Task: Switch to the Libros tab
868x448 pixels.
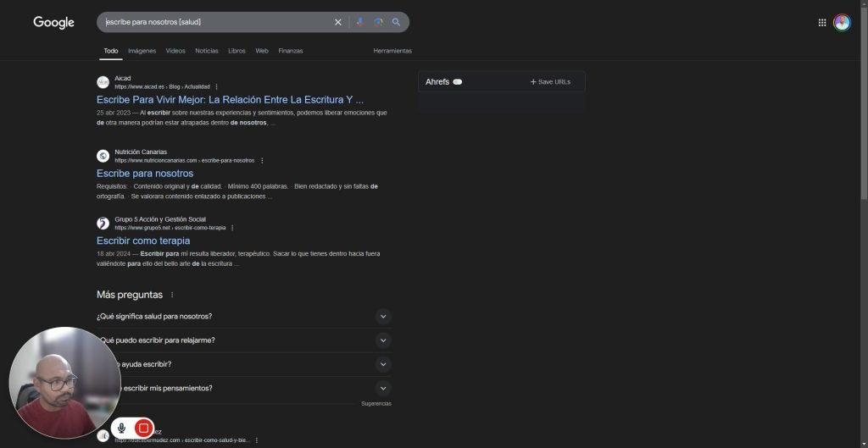Action: tap(237, 51)
